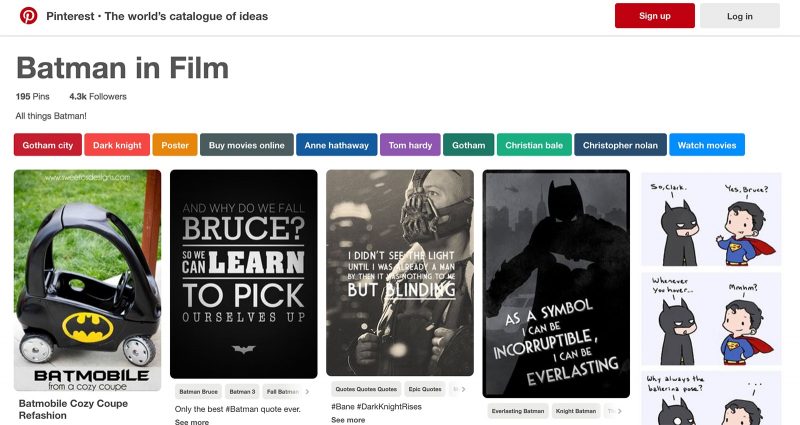Expand more tags after Epic Quotes chip
This screenshot has height=425, width=800.
tap(463, 389)
